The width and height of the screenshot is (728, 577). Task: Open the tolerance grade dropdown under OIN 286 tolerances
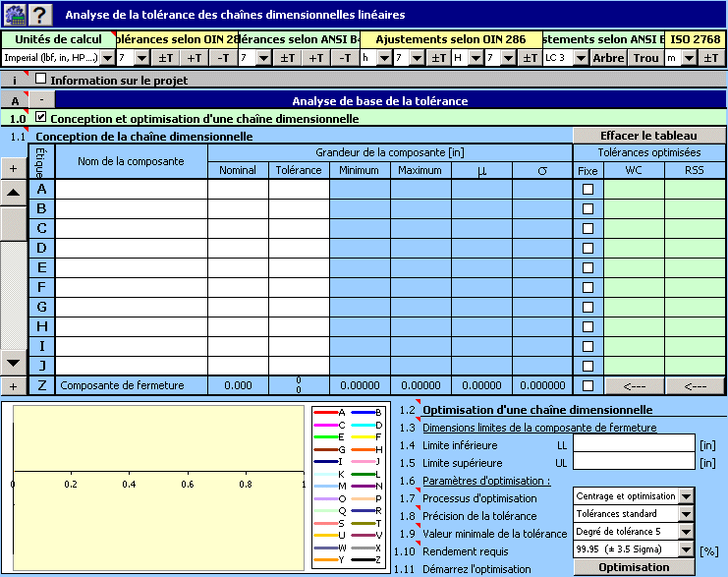click(x=142, y=58)
